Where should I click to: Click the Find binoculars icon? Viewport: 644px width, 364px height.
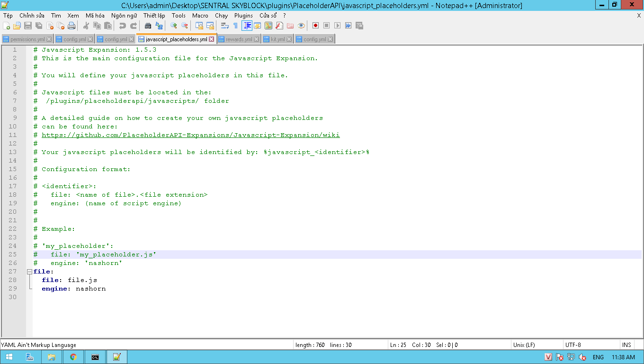coord(148,26)
